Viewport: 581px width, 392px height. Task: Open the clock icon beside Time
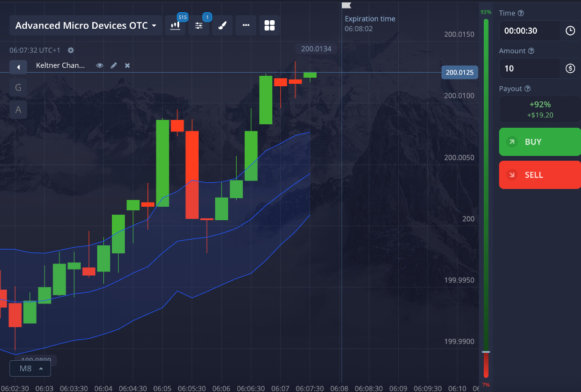(570, 31)
